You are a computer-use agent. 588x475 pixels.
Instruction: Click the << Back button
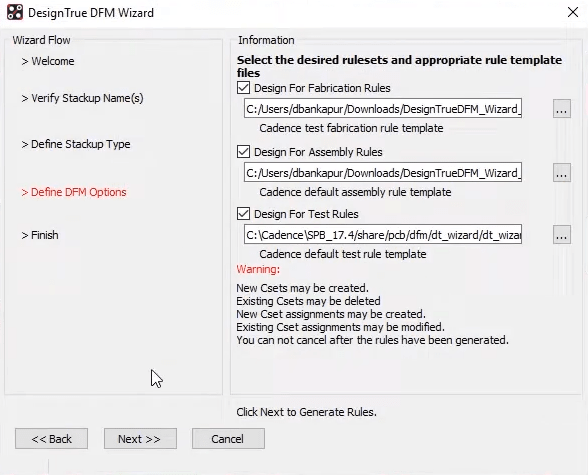click(x=51, y=439)
